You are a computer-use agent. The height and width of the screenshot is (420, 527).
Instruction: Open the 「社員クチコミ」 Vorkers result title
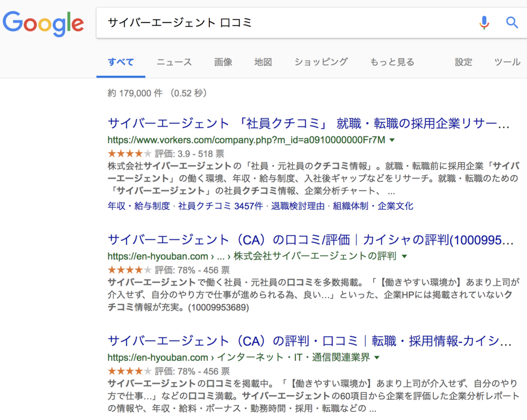pos(309,123)
